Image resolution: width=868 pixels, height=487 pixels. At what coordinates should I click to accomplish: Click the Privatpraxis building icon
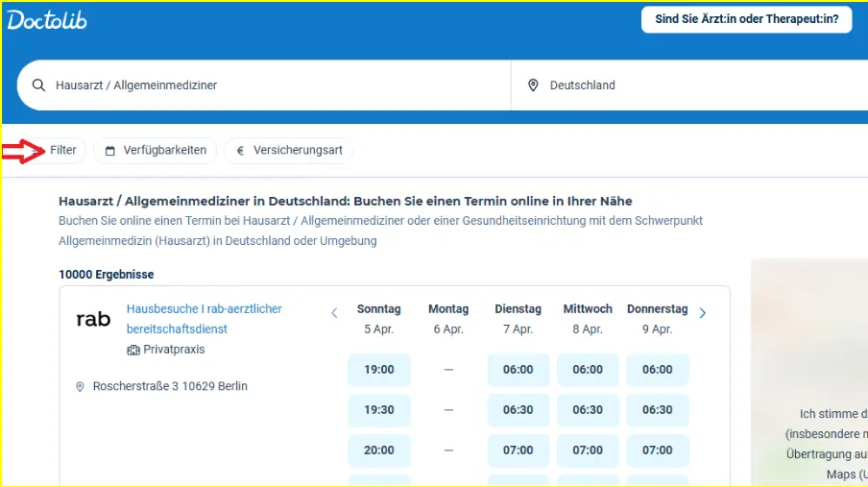coord(133,350)
